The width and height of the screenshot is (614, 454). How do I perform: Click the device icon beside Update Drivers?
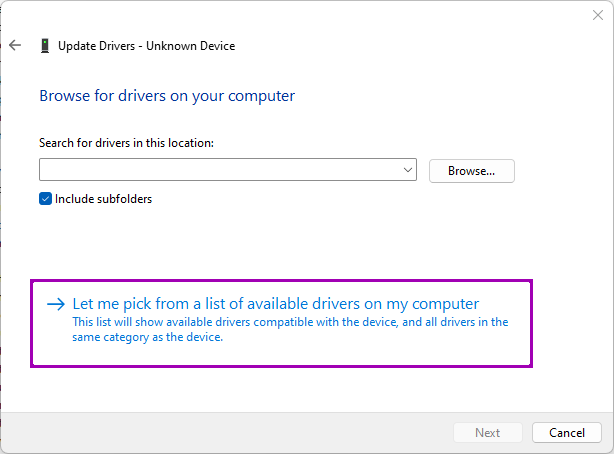45,46
